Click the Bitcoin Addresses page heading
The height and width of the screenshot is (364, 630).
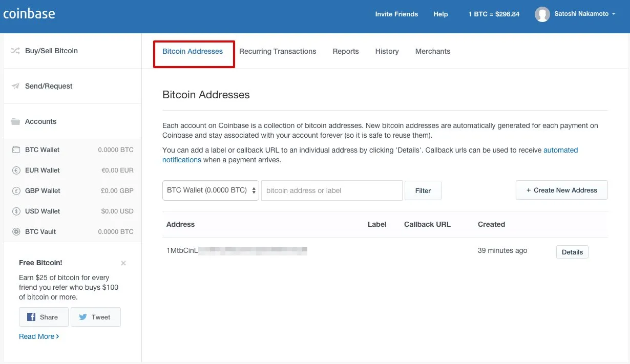click(x=206, y=95)
